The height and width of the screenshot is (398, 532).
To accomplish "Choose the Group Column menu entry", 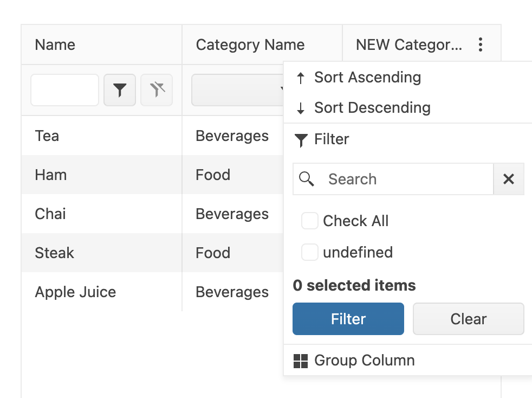I will pos(364,361).
